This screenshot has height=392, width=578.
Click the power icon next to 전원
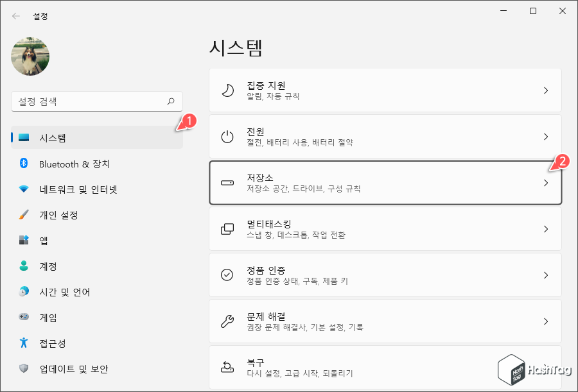(x=227, y=136)
